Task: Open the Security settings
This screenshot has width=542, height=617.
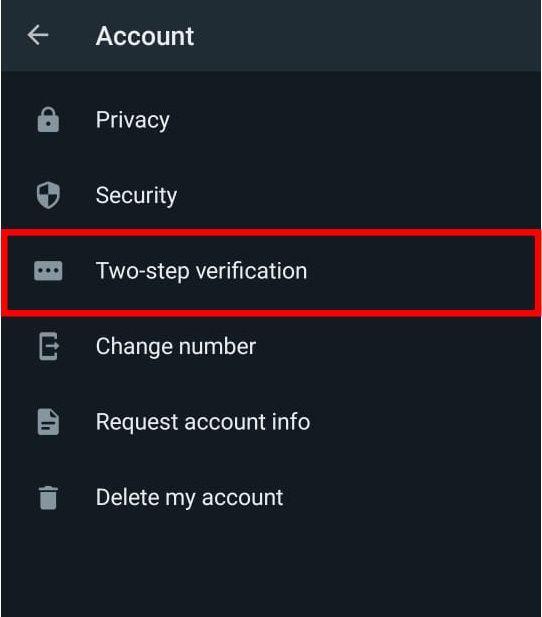Action: (271, 195)
